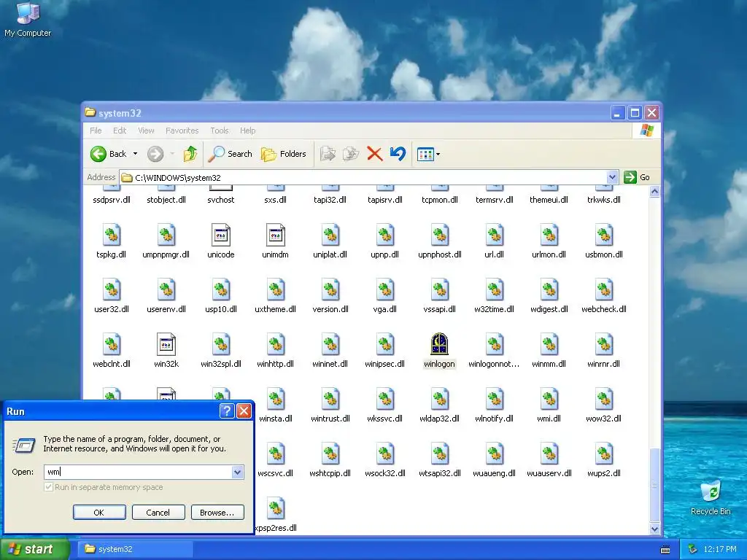This screenshot has height=560, width=747.
Task: Click the system tray network icon
Action: tap(692, 549)
